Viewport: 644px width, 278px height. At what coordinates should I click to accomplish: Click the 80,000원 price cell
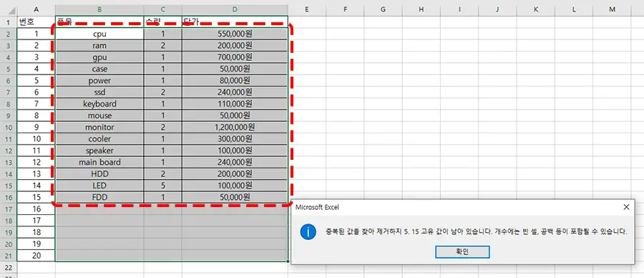point(235,80)
